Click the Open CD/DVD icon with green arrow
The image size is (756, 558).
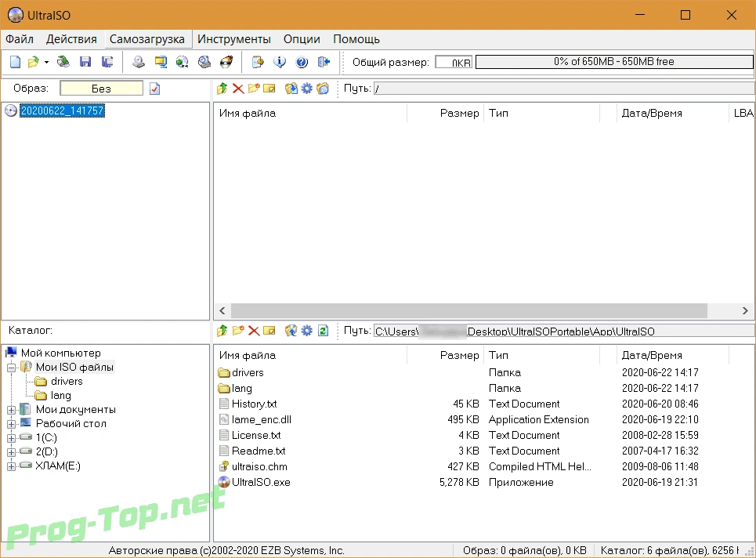[63, 62]
